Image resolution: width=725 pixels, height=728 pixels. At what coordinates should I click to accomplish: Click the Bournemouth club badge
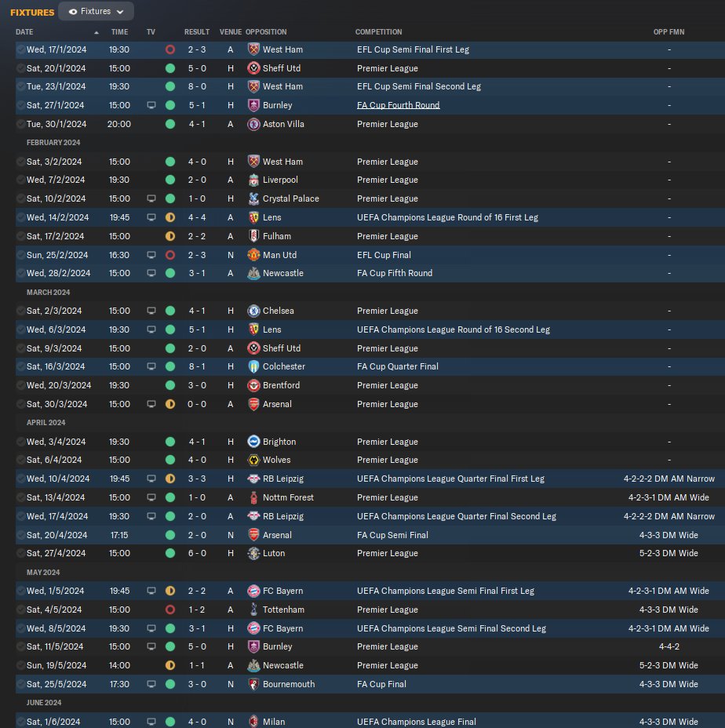(x=253, y=684)
